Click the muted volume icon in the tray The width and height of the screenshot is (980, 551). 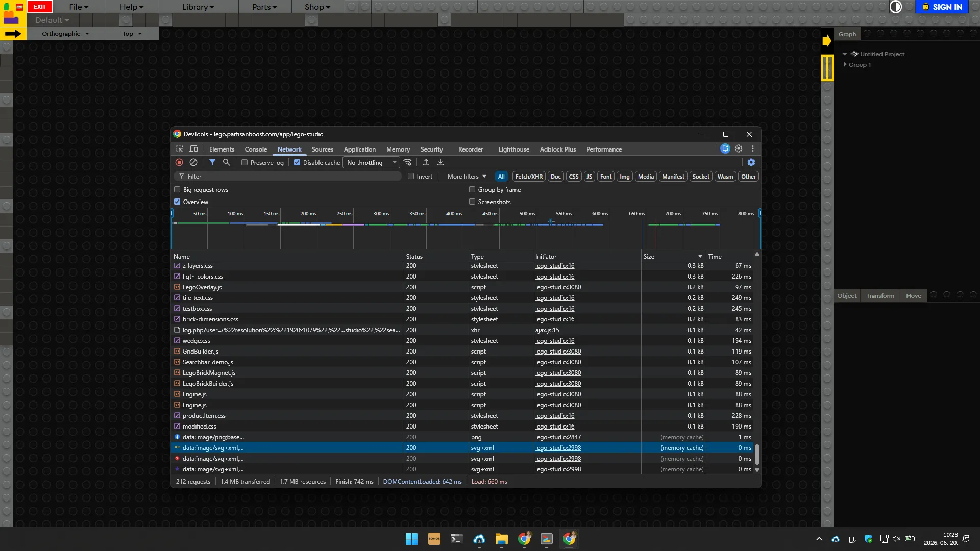tap(896, 539)
